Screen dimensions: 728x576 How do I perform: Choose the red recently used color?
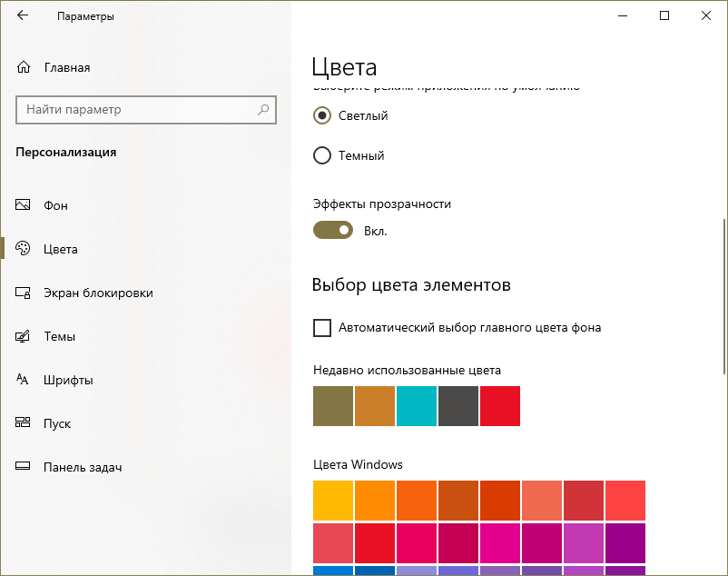point(500,406)
